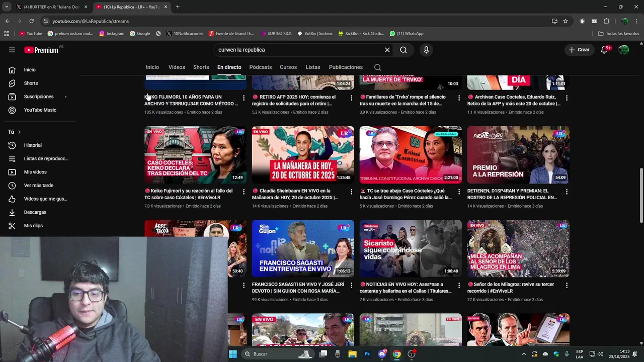This screenshot has height=362, width=644.
Task: Switch to the Pódcasts channel tab
Action: click(x=261, y=67)
